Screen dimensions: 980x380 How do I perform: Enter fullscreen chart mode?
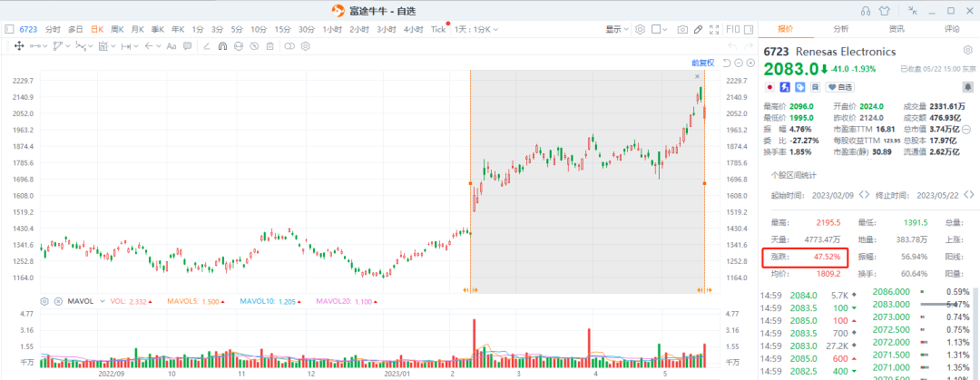tap(715, 29)
